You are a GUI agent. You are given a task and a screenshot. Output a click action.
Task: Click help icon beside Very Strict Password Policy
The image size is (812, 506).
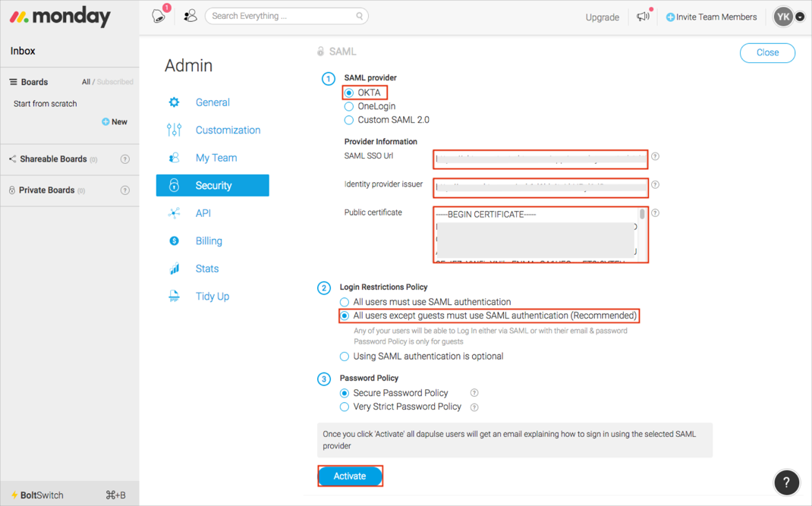tap(474, 407)
